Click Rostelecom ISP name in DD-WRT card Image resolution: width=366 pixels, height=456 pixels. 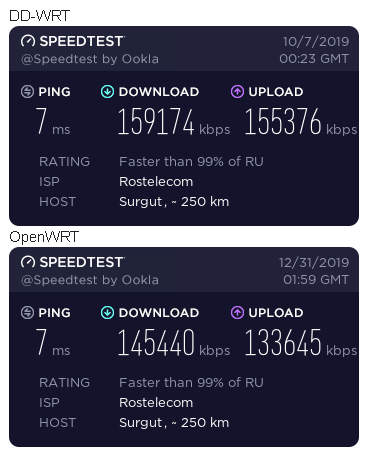(x=156, y=182)
